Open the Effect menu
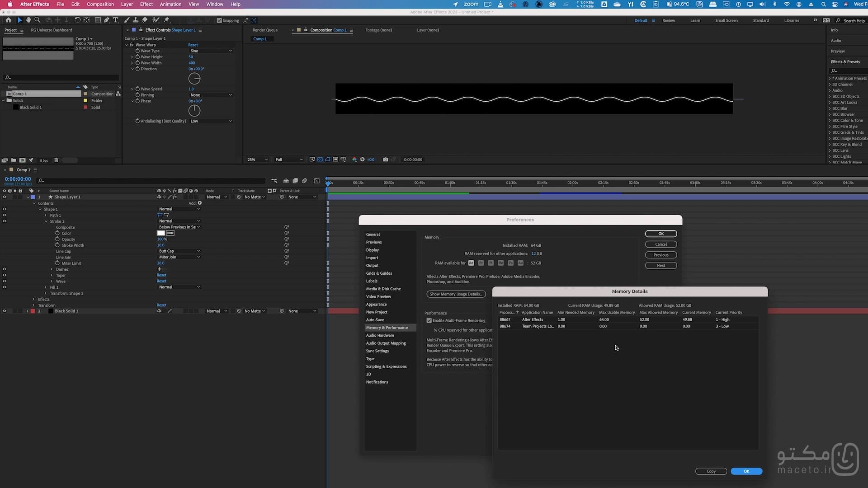Image resolution: width=868 pixels, height=488 pixels. (146, 4)
